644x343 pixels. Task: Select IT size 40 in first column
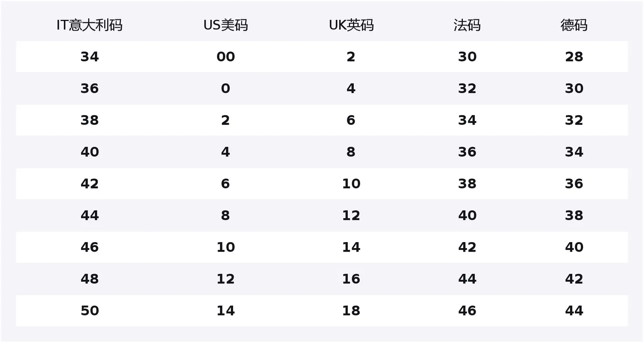pyautogui.click(x=90, y=152)
